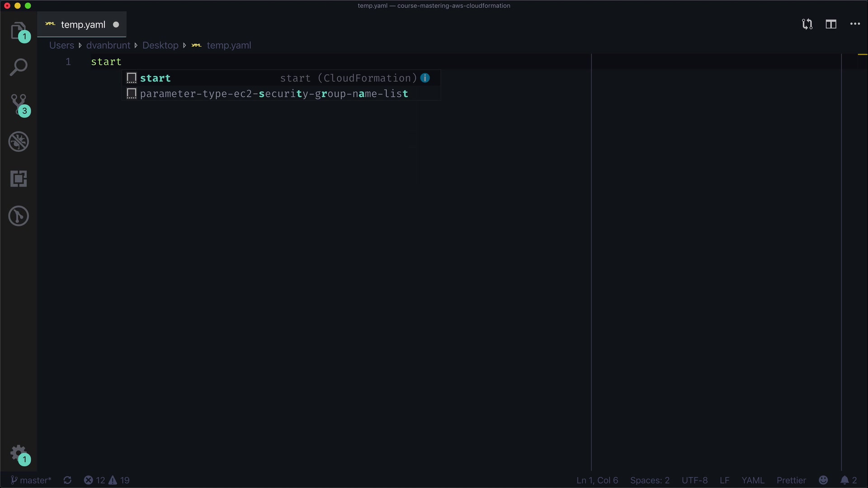Open the Manage gear menu
Screen dimensions: 868x488
pyautogui.click(x=18, y=452)
